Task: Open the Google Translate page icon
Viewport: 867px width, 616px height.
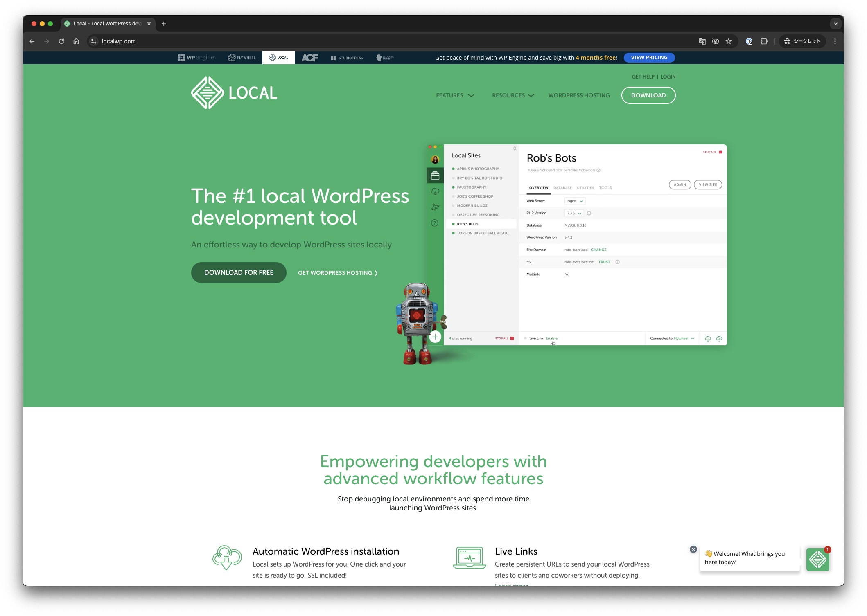Action: (702, 41)
